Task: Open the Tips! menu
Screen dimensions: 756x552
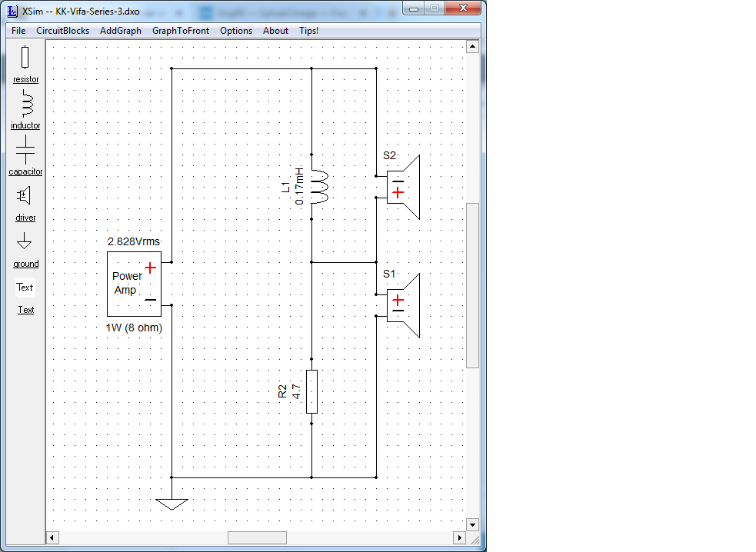Action: pos(308,31)
